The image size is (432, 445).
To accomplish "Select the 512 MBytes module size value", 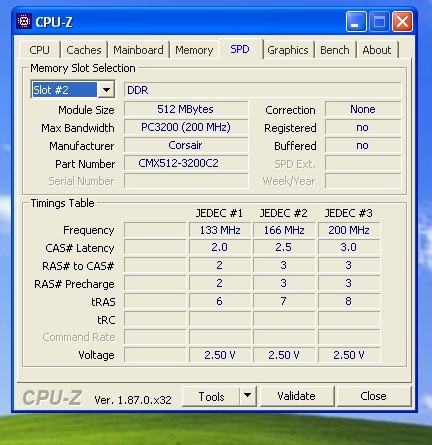I will (186, 109).
